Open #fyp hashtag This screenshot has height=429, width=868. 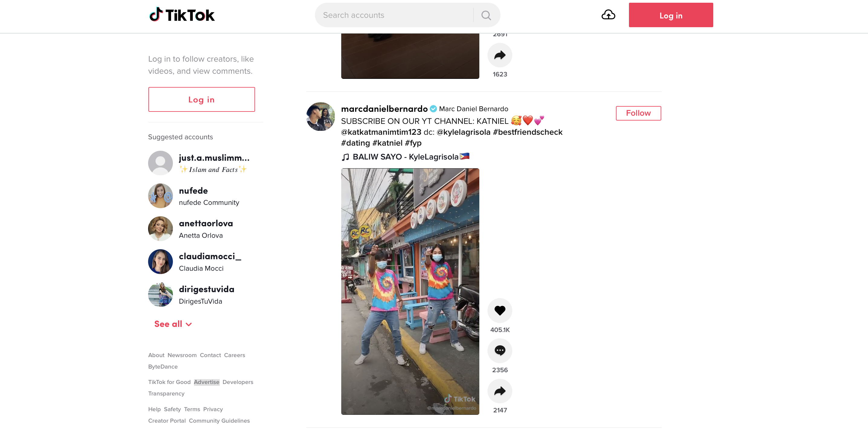click(413, 143)
